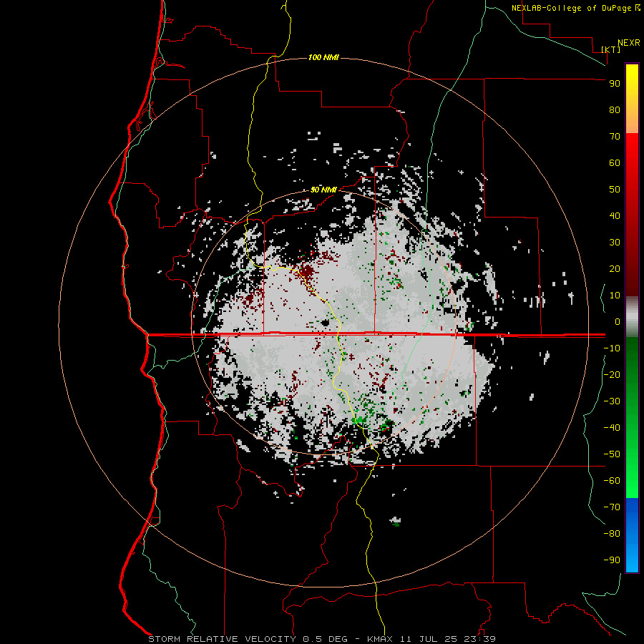Click the bright red segment of the color bar

[632, 214]
